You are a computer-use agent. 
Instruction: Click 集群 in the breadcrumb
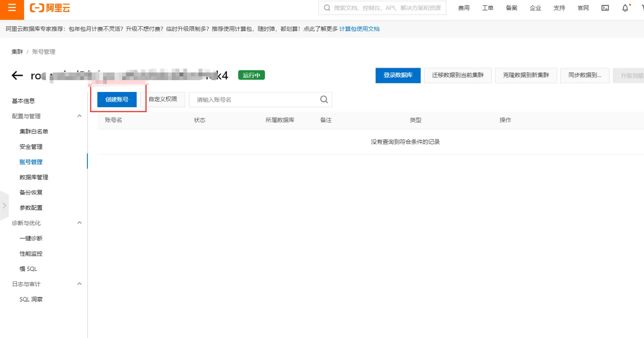(17, 52)
